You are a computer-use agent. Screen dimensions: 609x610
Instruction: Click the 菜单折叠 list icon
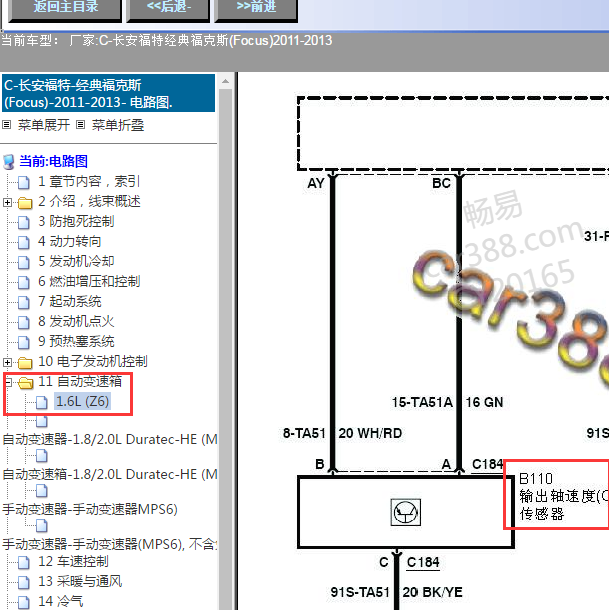click(x=80, y=125)
